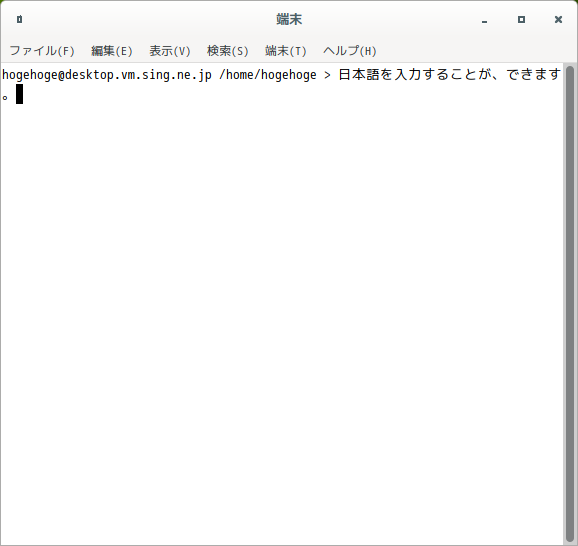Open the ヘルプ(H) menu

coord(349,51)
